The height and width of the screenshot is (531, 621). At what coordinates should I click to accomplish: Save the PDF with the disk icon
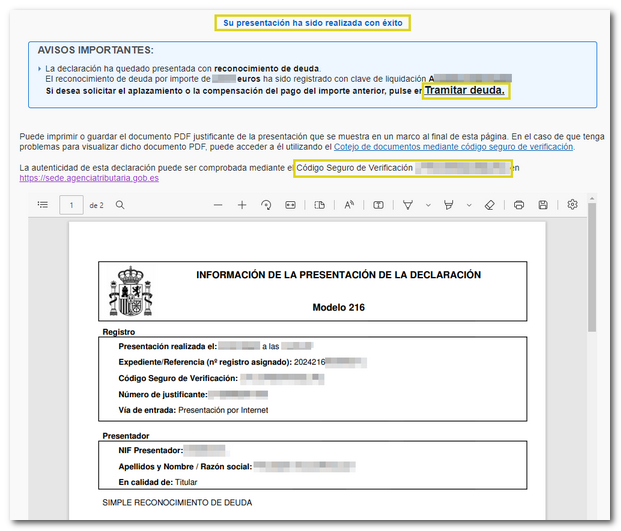[543, 205]
